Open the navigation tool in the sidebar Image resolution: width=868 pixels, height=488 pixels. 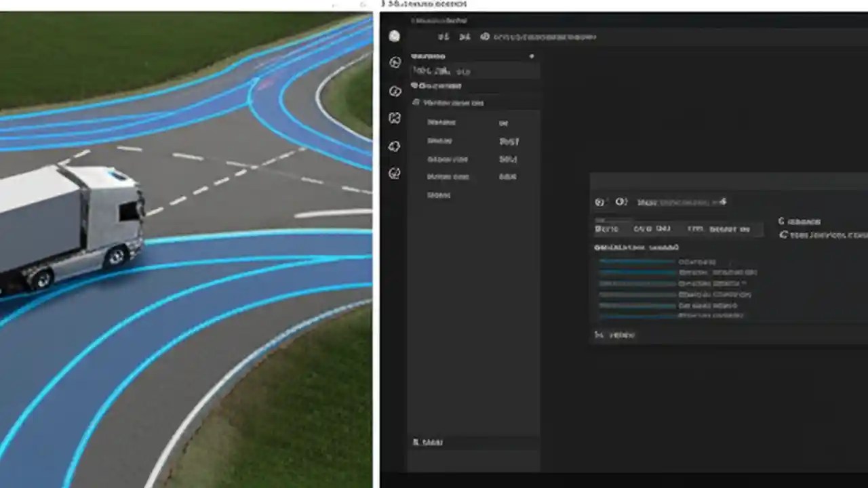pyautogui.click(x=395, y=62)
